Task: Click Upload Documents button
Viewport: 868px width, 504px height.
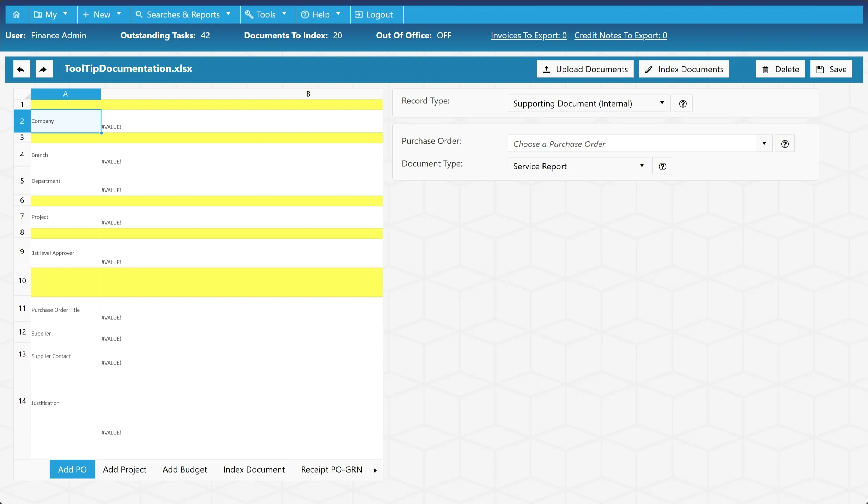Action: (x=585, y=69)
